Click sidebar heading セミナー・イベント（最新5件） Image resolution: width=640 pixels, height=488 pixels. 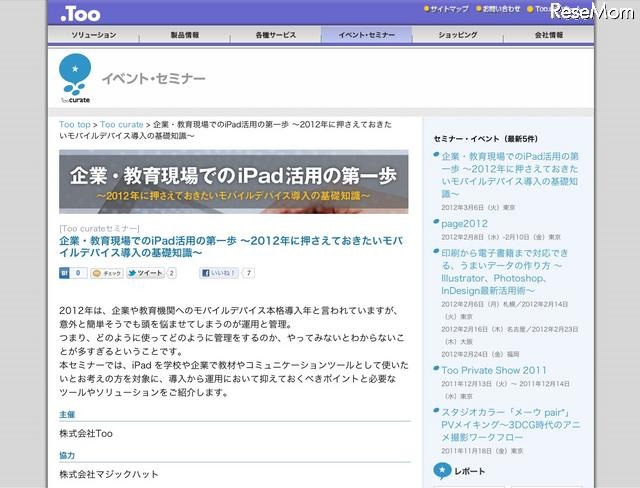[486, 139]
